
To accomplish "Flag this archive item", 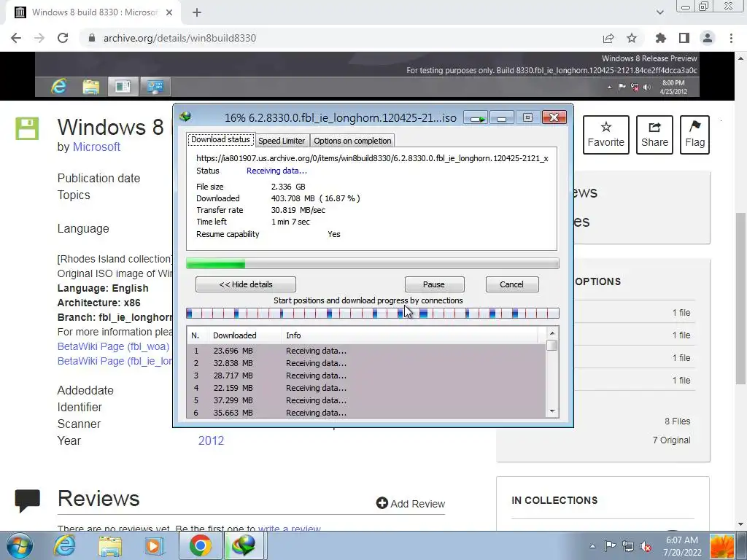I will click(x=694, y=135).
